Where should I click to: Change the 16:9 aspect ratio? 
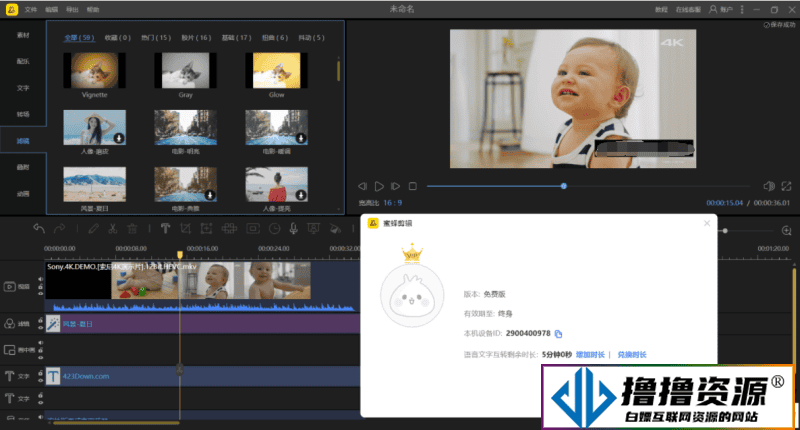point(392,203)
